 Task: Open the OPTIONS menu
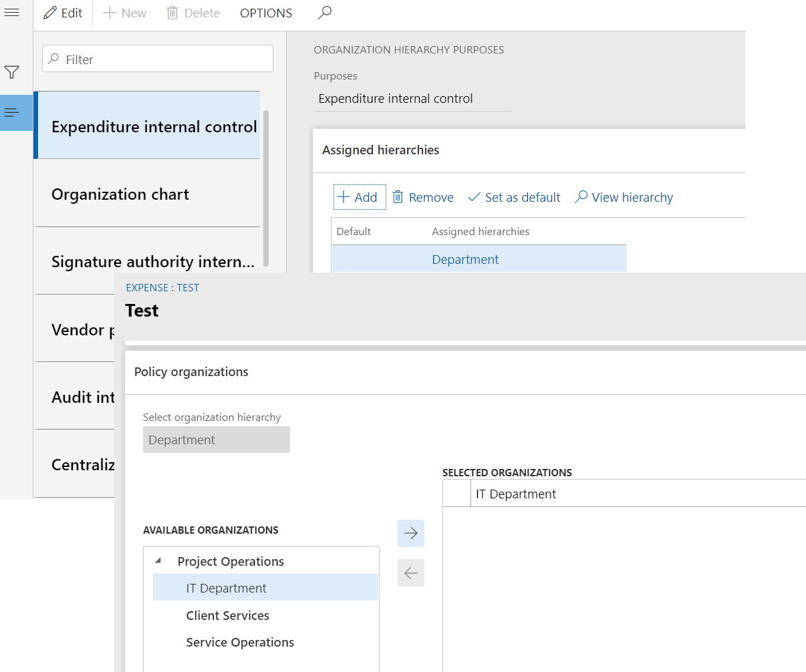[x=266, y=13]
